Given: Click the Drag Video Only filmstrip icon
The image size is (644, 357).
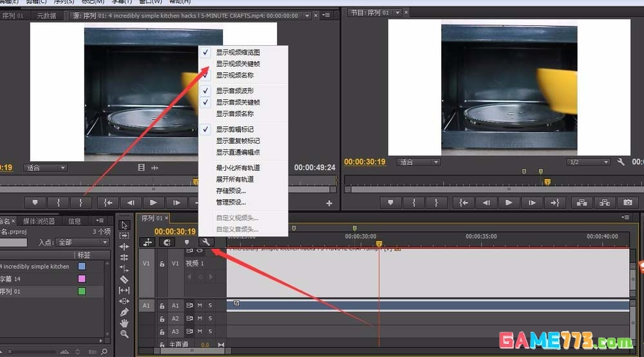Looking at the screenshot, I should (141, 168).
